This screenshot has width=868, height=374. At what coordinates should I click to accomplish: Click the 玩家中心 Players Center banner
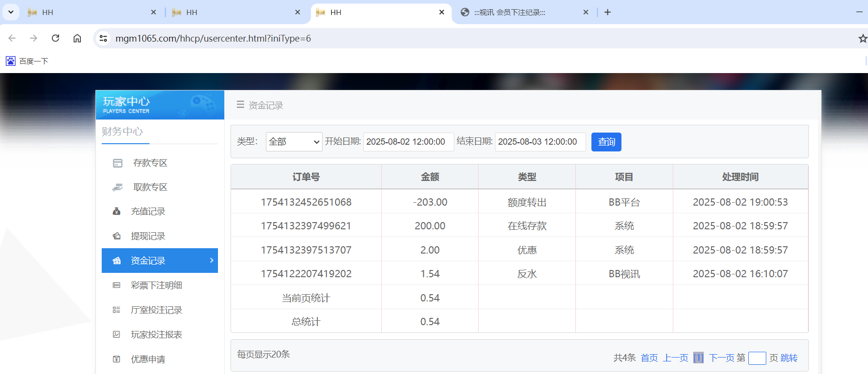[x=160, y=105]
